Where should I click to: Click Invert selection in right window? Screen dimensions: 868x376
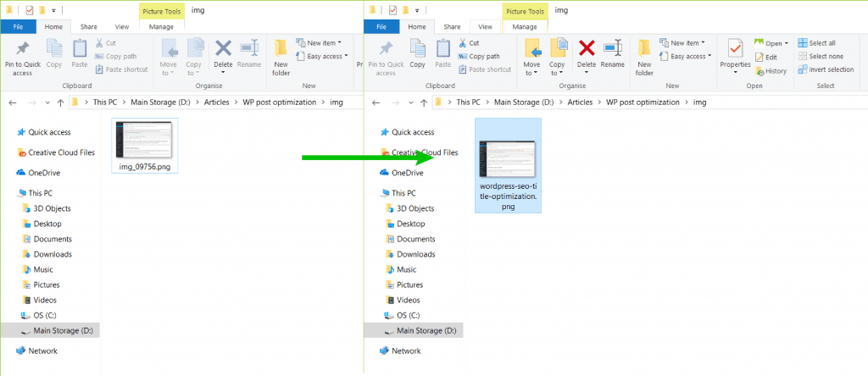coord(826,69)
